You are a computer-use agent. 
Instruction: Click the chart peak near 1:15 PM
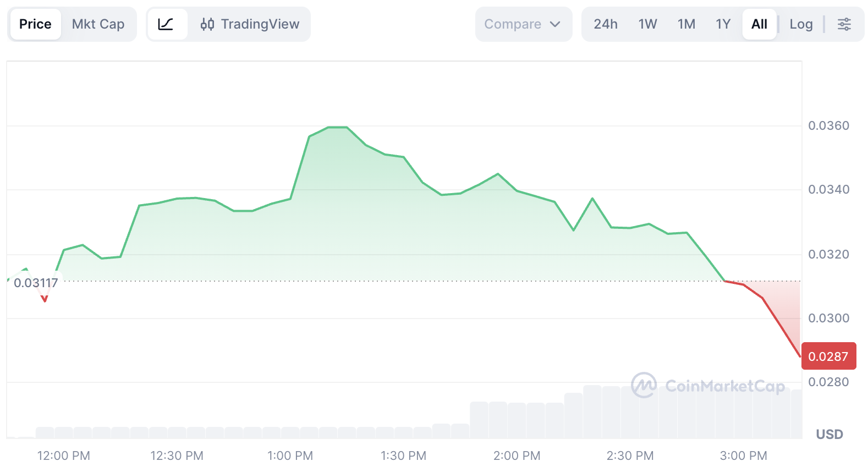click(338, 128)
